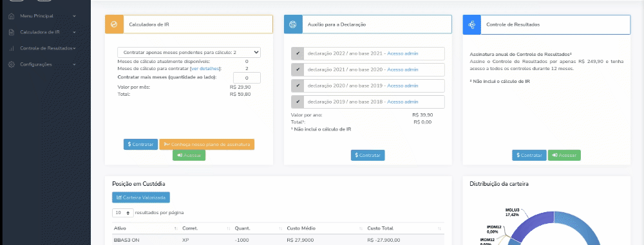Screen dimensions: 644x245
Task: Toggle the declaração 2021 checkbox
Action: click(x=298, y=69)
